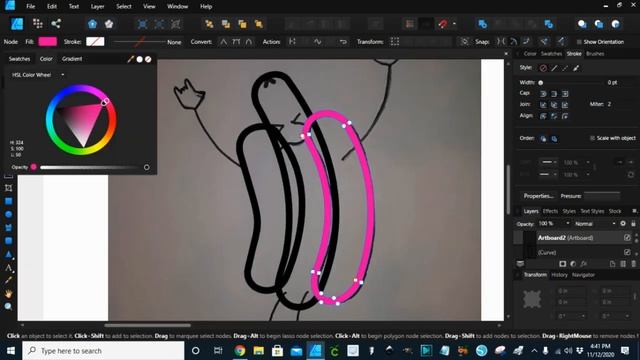Toggle the layer lock icon
The width and height of the screenshot is (640, 360).
633,224
